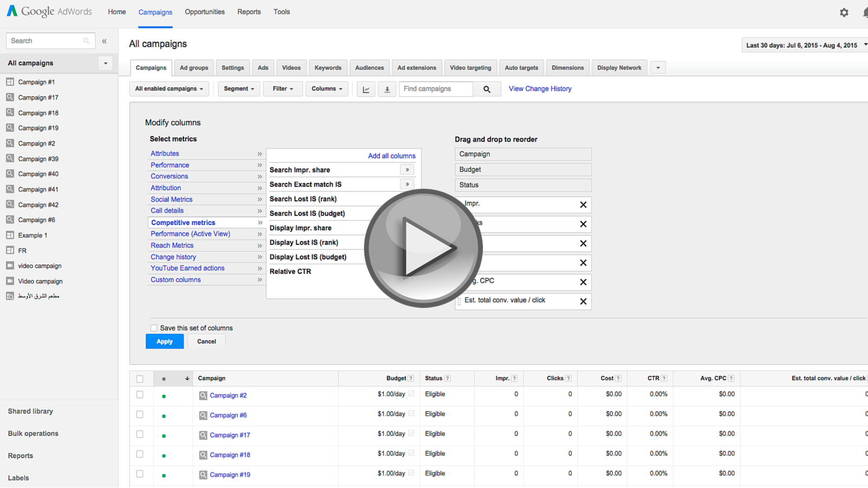Select the Campaign #18 row checkbox
This screenshot has height=488, width=868.
coord(140,454)
